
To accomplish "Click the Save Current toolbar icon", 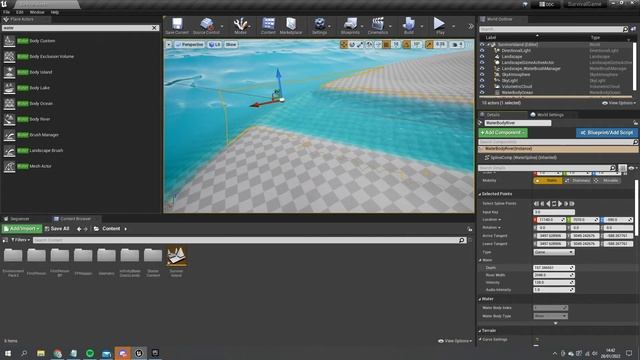I will tap(177, 26).
